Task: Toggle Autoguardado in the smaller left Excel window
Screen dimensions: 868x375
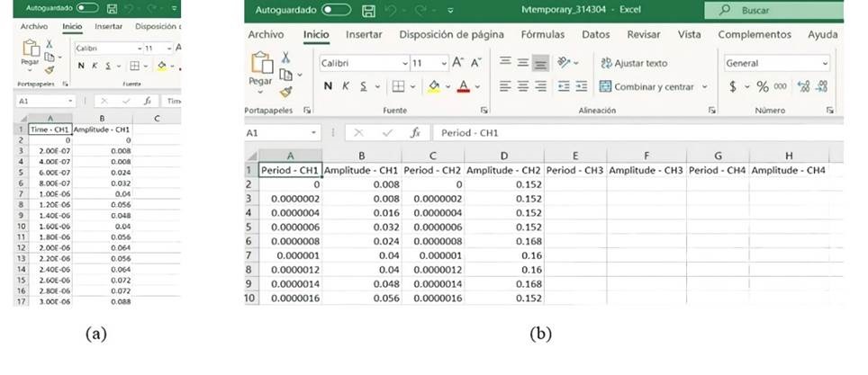Action: [87, 7]
